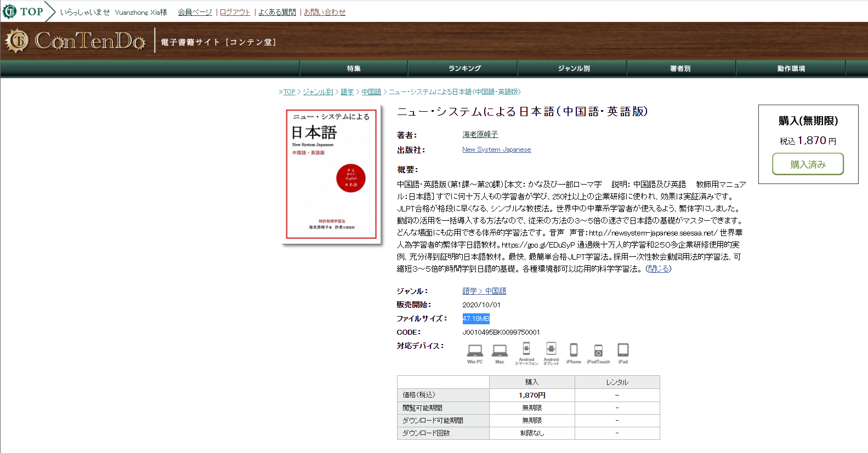
Task: Collapse the summary with 閉じる link
Action: [659, 269]
